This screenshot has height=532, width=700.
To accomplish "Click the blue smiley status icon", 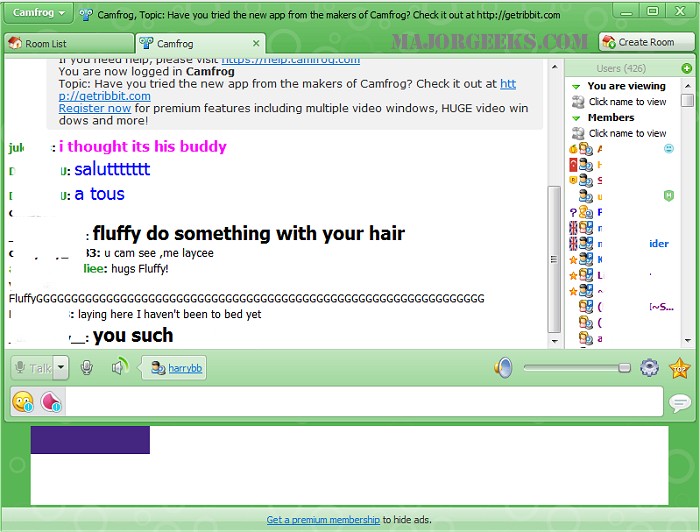I will coord(668,148).
